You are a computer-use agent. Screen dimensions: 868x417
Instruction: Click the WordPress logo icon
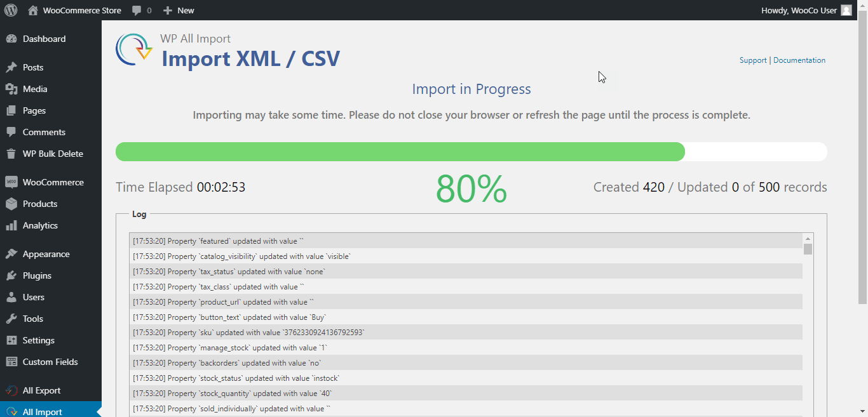[11, 10]
